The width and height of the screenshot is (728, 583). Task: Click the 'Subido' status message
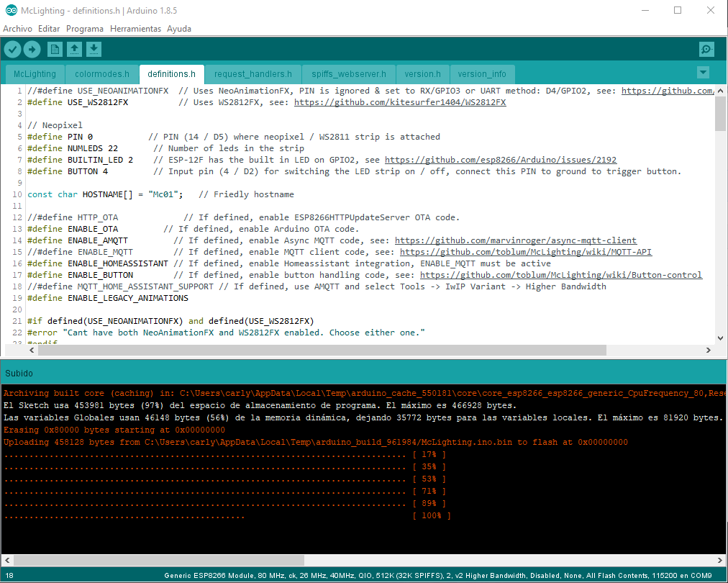pos(19,374)
